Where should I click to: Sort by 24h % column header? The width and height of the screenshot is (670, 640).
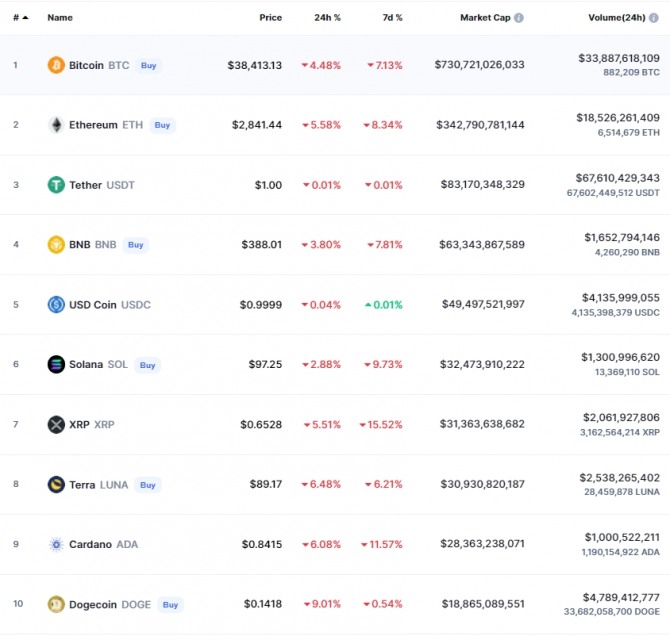(x=327, y=18)
